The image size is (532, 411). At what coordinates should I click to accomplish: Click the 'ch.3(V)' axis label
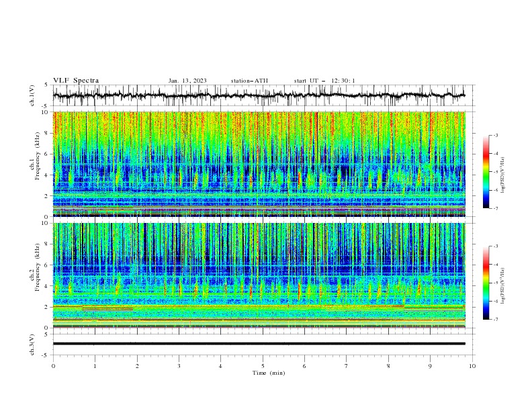32,345
